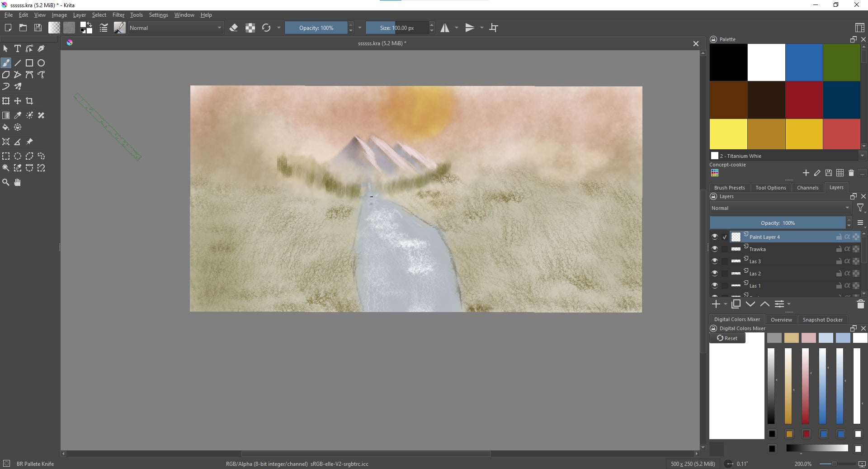868x469 pixels.
Task: Open the Filter menu
Action: pos(118,15)
